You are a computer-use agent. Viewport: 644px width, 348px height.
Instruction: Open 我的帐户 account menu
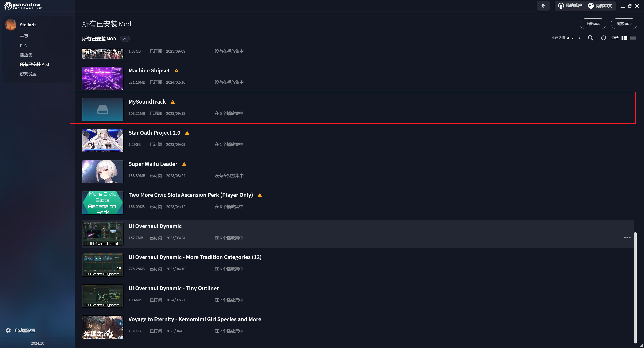[x=570, y=6]
